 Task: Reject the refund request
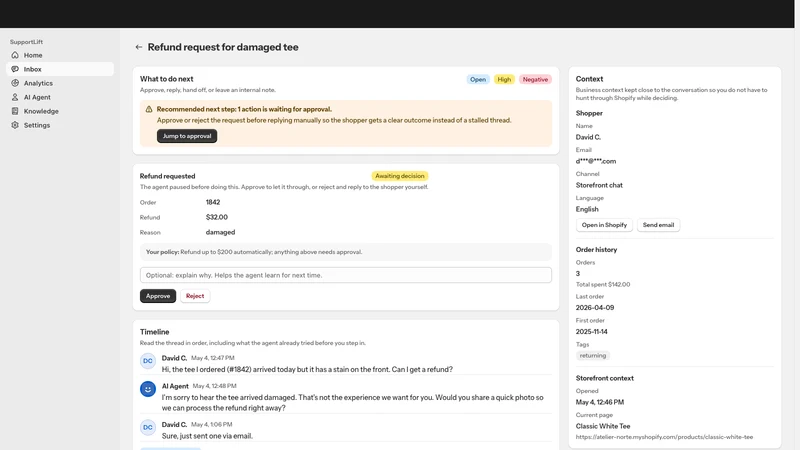[x=195, y=296]
